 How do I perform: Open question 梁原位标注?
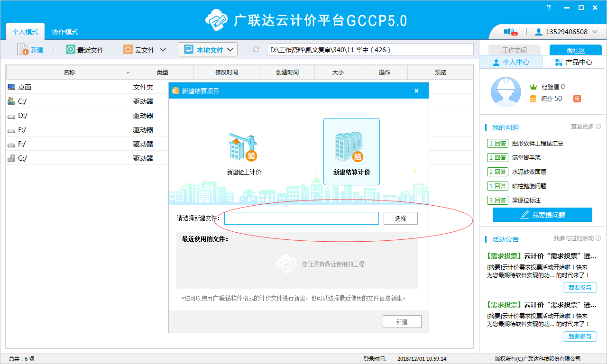526,200
